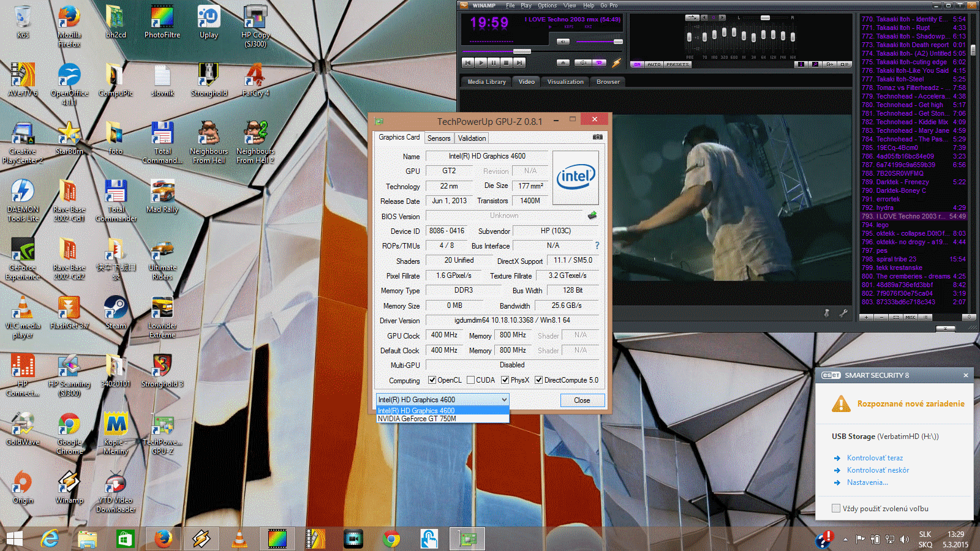Switch to Sensors tab in GPU-Z
The height and width of the screenshot is (551, 980).
[x=439, y=138]
